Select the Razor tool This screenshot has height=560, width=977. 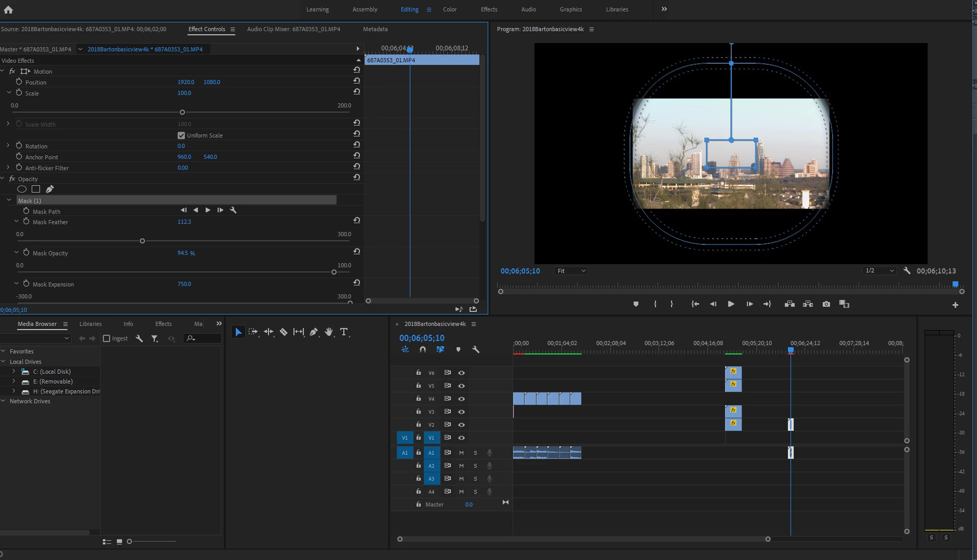tap(284, 332)
